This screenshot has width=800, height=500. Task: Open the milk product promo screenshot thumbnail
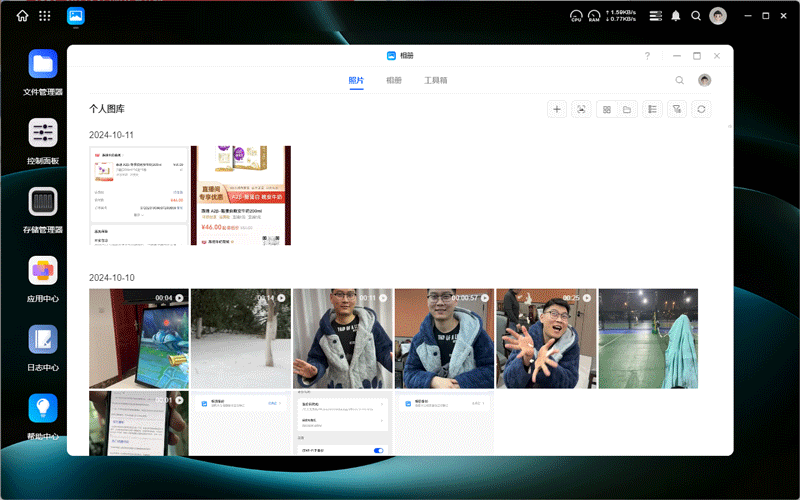tap(241, 195)
